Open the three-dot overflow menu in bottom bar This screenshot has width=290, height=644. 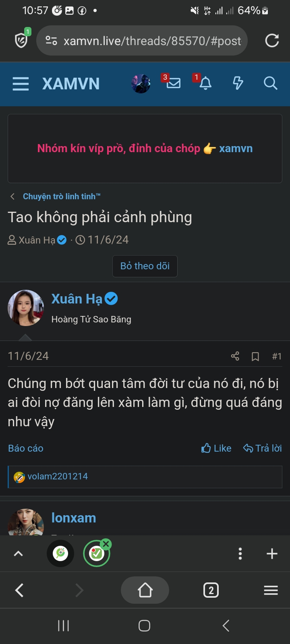[240, 553]
